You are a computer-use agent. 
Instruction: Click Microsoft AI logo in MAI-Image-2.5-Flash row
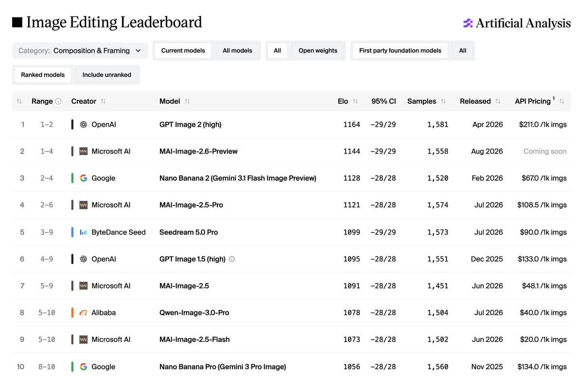pos(84,340)
